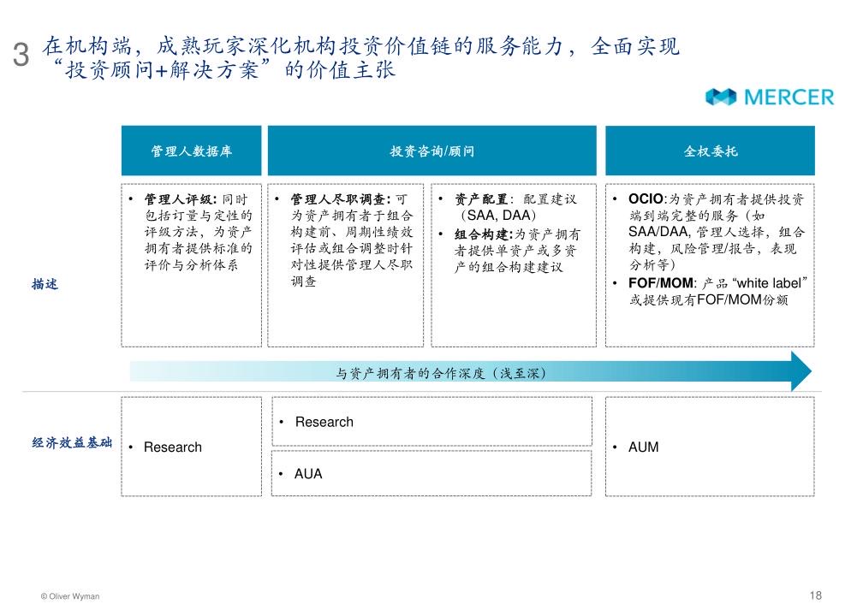Select the 管理人数据库 header block

pyautogui.click(x=191, y=151)
